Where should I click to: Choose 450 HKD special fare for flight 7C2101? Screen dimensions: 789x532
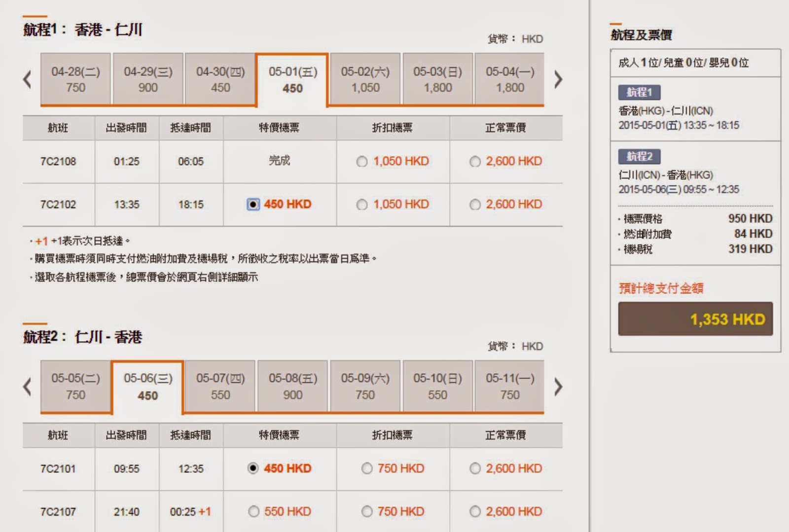[253, 468]
